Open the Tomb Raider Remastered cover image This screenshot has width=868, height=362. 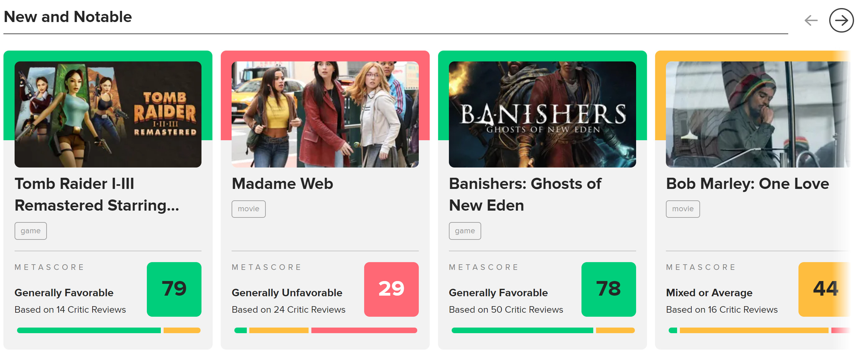pos(108,114)
